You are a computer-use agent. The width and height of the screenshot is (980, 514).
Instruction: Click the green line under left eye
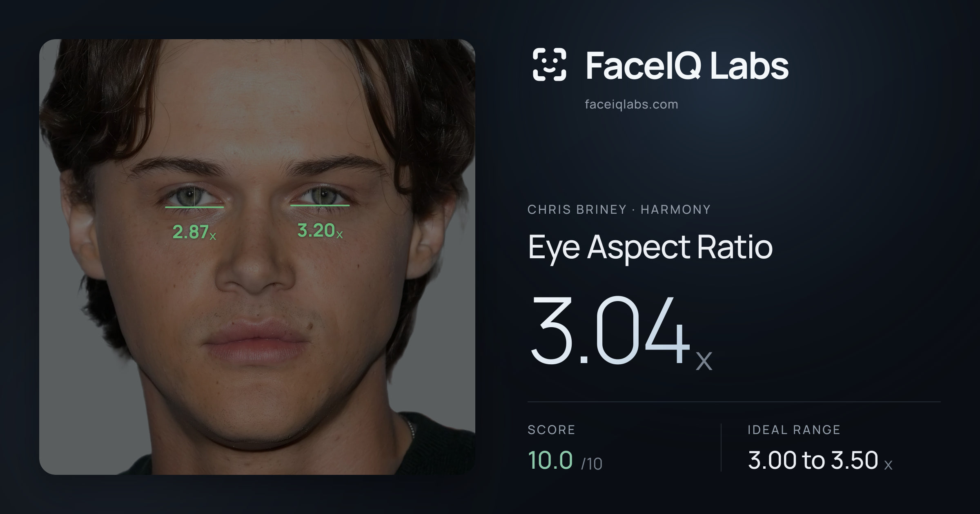click(x=194, y=207)
